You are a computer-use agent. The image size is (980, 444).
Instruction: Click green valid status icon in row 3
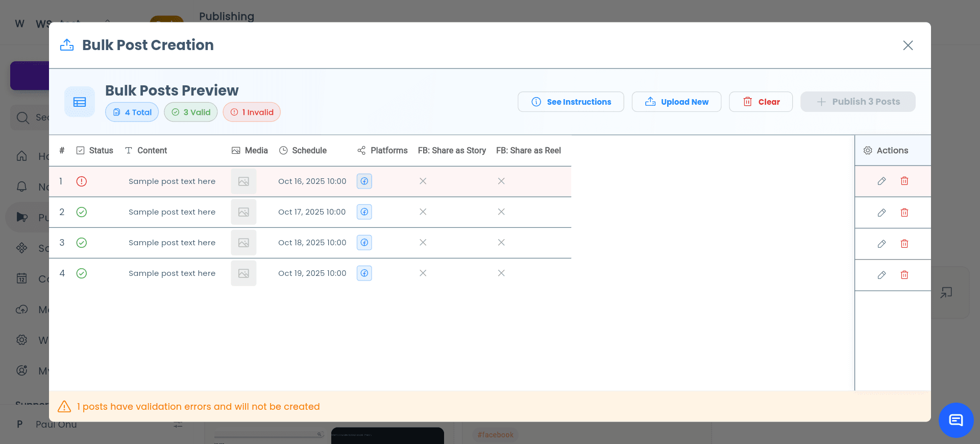tap(82, 243)
